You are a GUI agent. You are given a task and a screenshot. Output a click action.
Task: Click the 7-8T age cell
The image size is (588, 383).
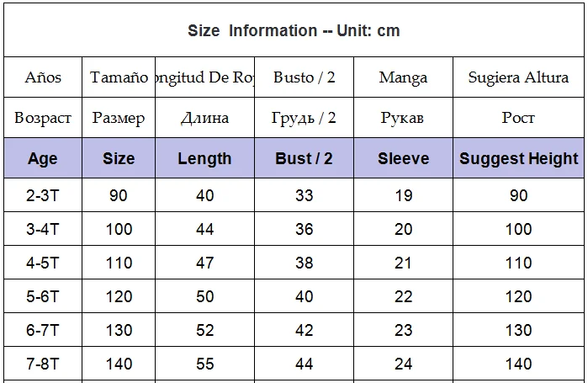coord(43,364)
